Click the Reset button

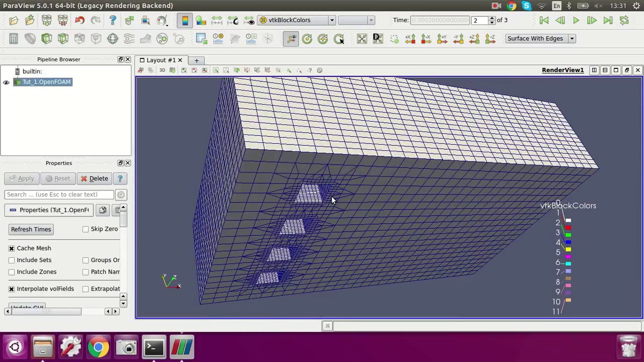(58, 178)
